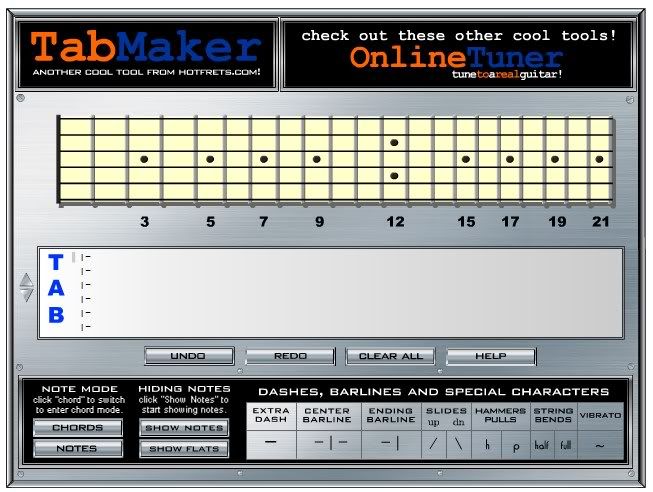Click the blue T letter in tab

pyautogui.click(x=56, y=262)
